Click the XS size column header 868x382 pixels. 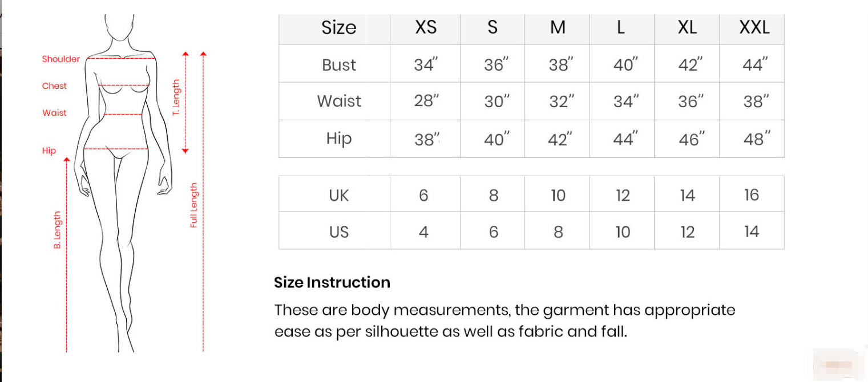tap(425, 27)
